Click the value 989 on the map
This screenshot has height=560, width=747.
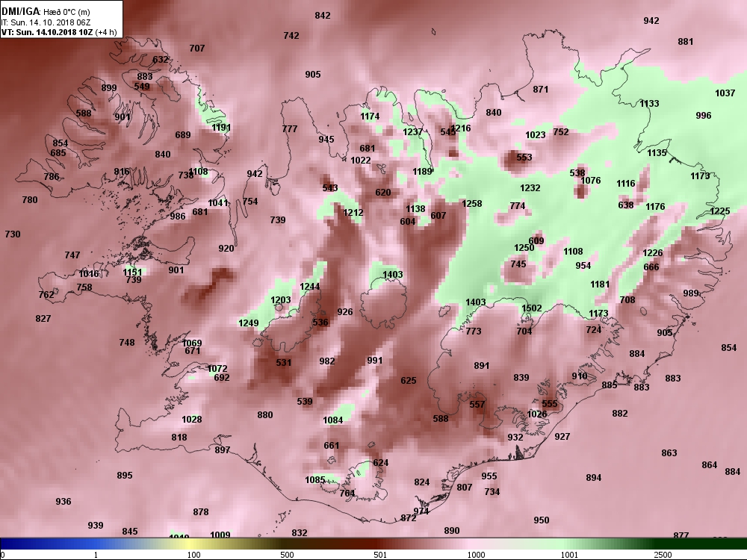coord(691,293)
